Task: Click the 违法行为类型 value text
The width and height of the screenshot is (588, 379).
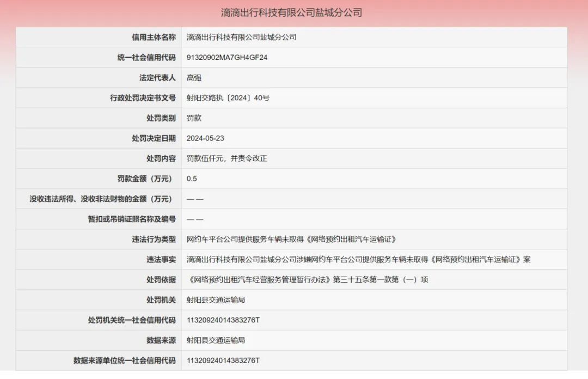Action: coord(291,240)
